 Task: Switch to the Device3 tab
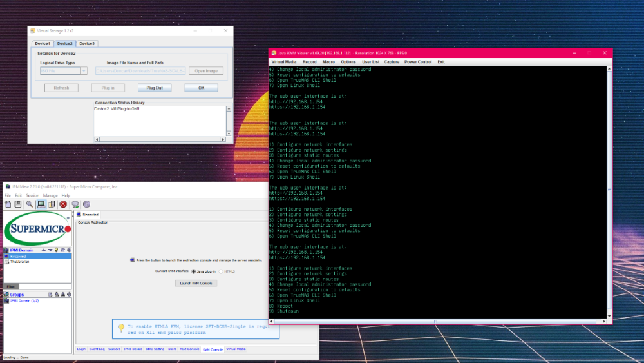(x=87, y=43)
